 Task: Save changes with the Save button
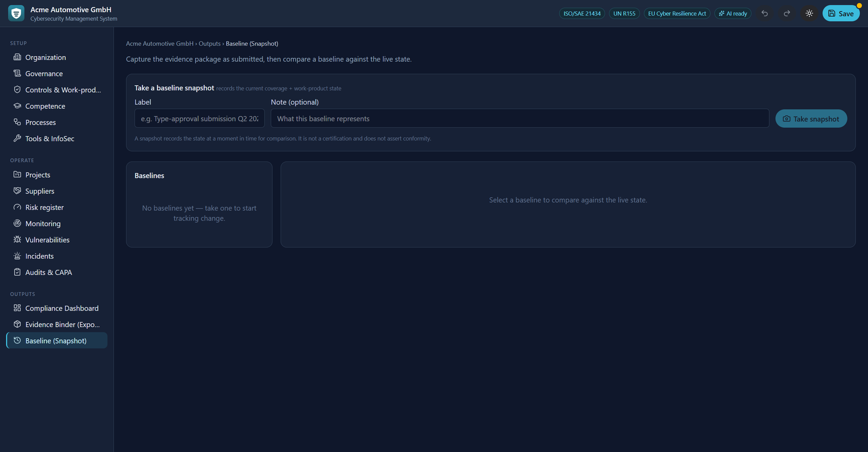(841, 14)
